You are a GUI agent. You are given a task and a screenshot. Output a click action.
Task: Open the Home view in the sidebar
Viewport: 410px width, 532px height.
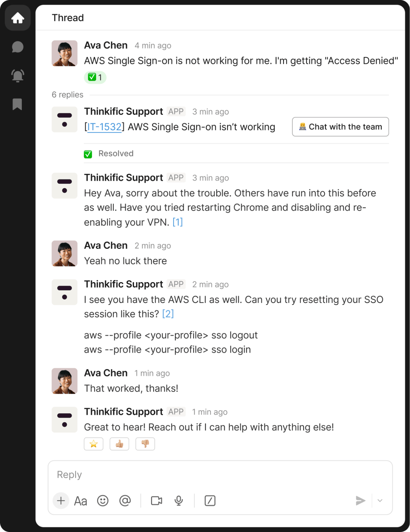[x=18, y=18]
